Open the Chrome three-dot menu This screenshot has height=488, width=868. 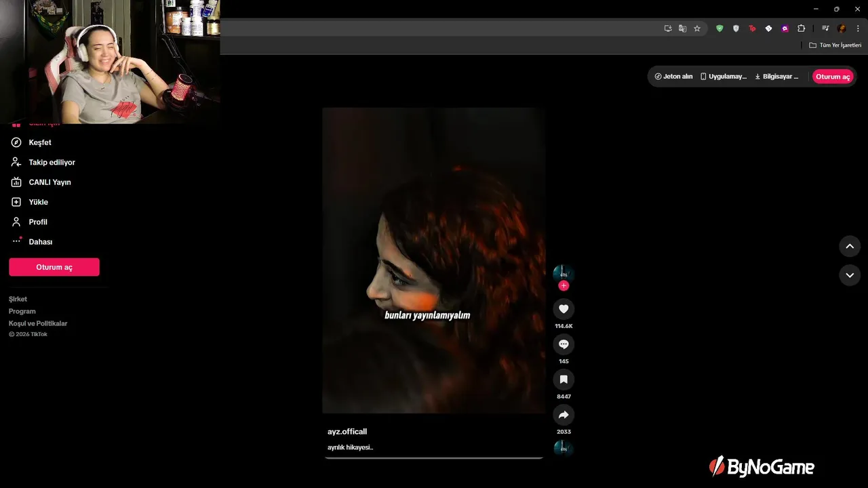858,28
